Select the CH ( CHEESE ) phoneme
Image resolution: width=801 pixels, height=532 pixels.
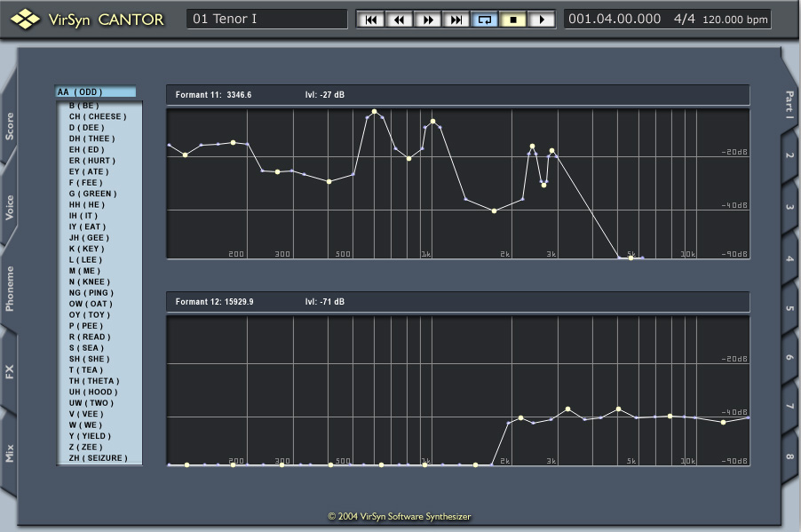click(x=99, y=116)
